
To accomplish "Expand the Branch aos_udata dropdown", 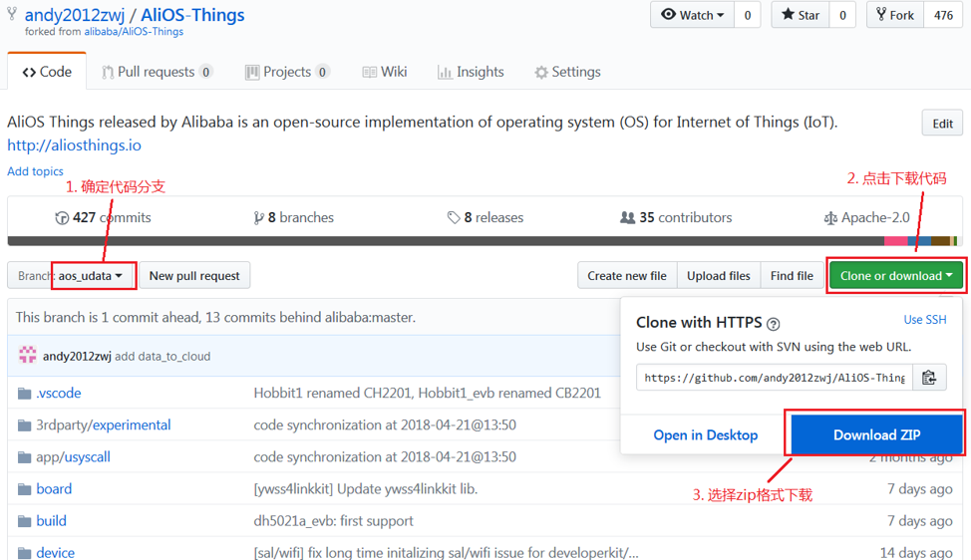I will 72,275.
